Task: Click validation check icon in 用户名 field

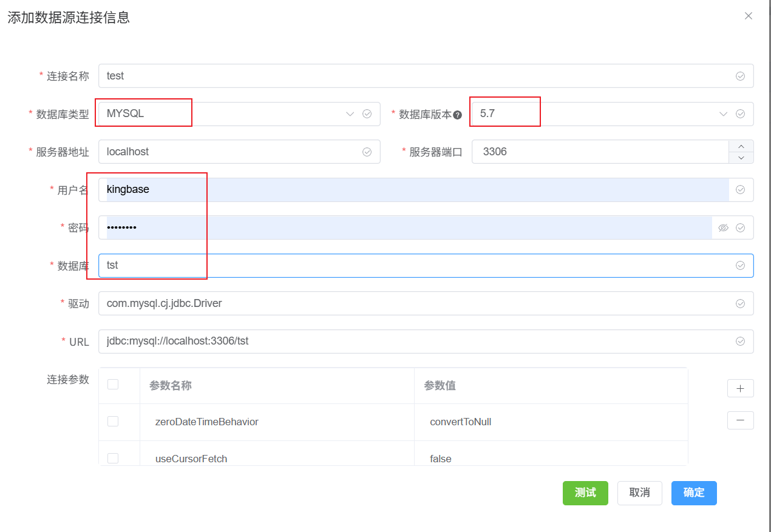Action: click(x=741, y=189)
